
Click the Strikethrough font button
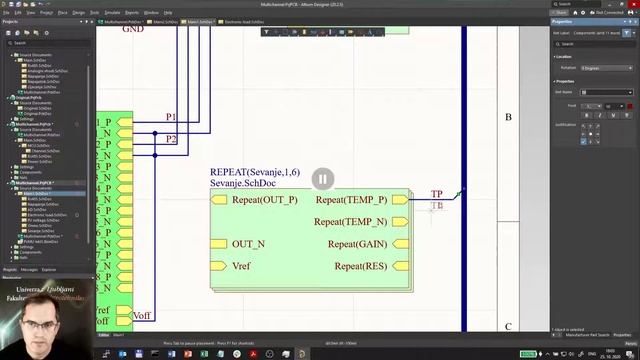[x=627, y=116]
